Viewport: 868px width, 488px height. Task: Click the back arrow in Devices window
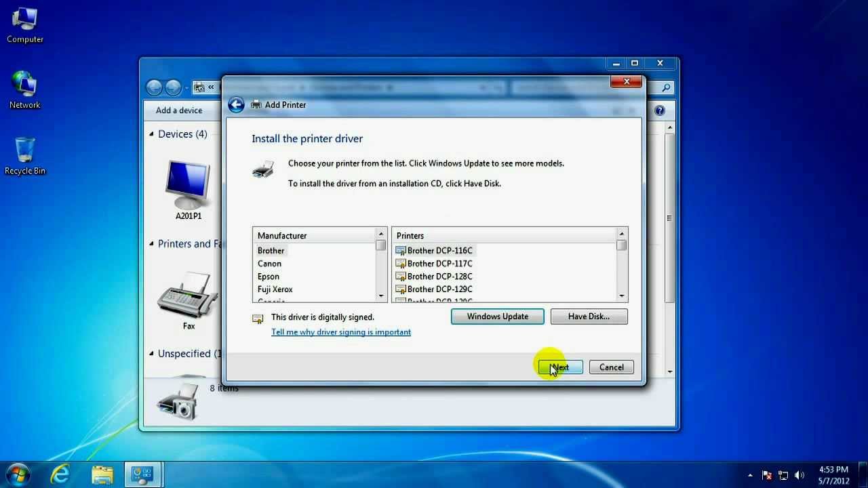tap(154, 87)
